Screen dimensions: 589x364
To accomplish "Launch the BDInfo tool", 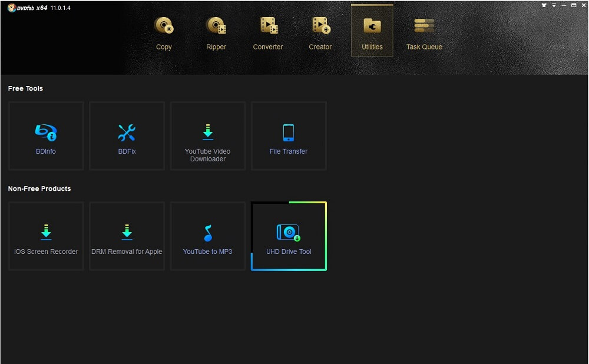I will pyautogui.click(x=46, y=136).
